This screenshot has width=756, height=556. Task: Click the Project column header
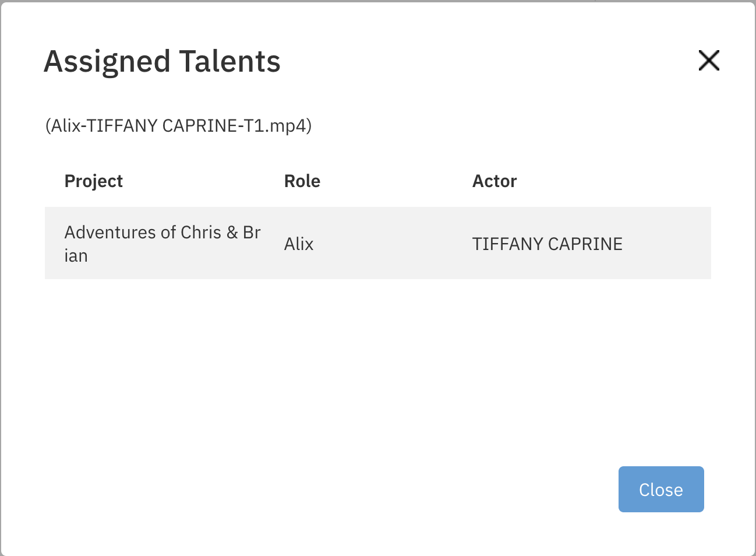94,181
